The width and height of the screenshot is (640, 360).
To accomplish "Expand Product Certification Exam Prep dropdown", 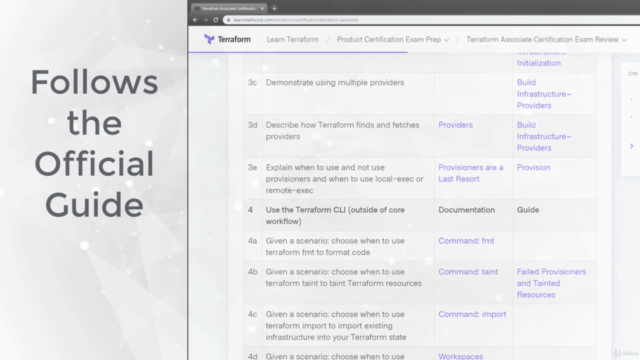I will [x=393, y=40].
